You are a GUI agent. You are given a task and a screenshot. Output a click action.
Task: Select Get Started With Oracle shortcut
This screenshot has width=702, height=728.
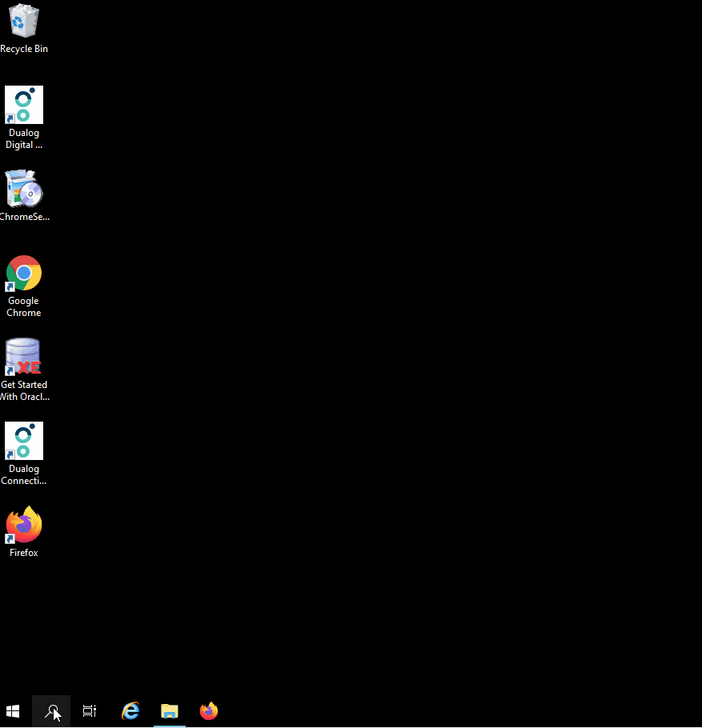tap(24, 357)
